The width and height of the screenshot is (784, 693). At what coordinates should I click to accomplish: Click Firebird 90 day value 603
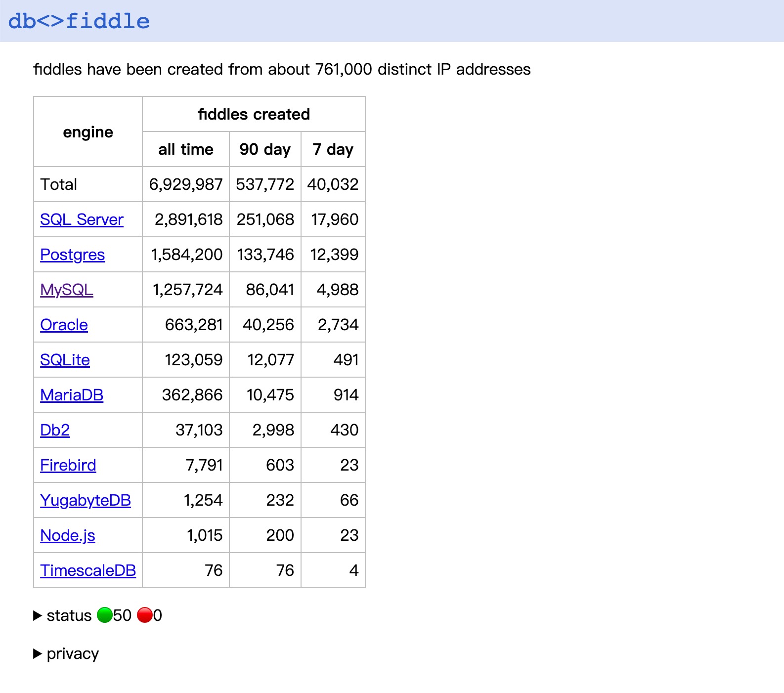280,465
